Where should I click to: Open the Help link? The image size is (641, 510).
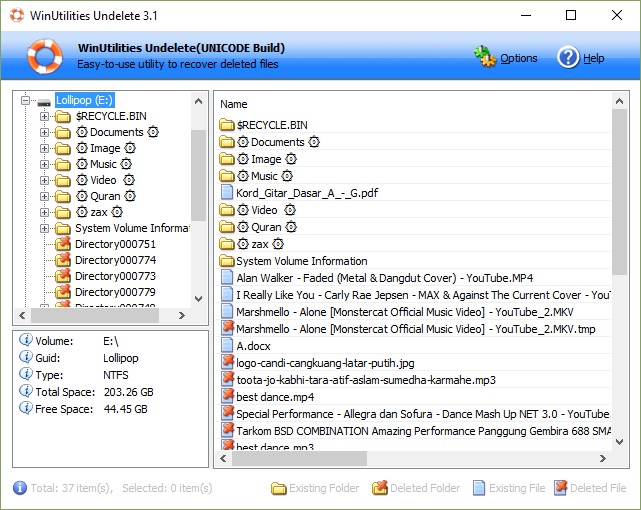pyautogui.click(x=594, y=58)
